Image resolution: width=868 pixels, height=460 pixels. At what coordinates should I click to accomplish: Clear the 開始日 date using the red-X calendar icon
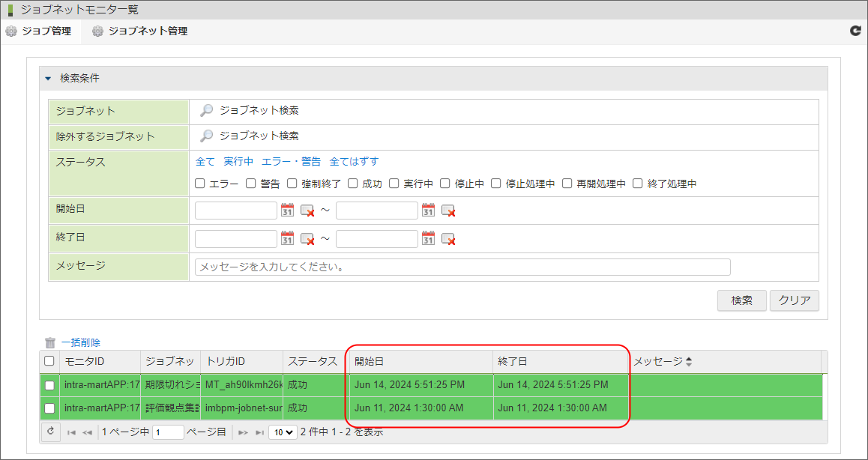307,210
